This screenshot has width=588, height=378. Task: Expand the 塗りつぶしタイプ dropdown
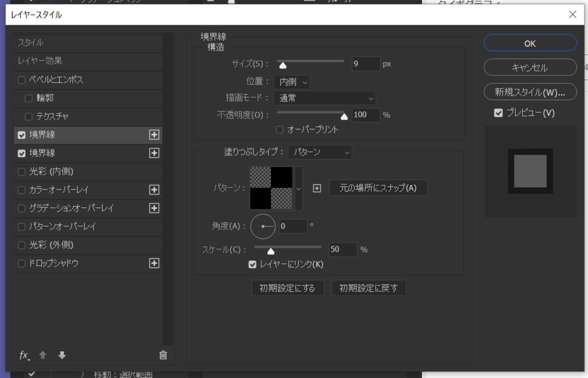[320, 152]
